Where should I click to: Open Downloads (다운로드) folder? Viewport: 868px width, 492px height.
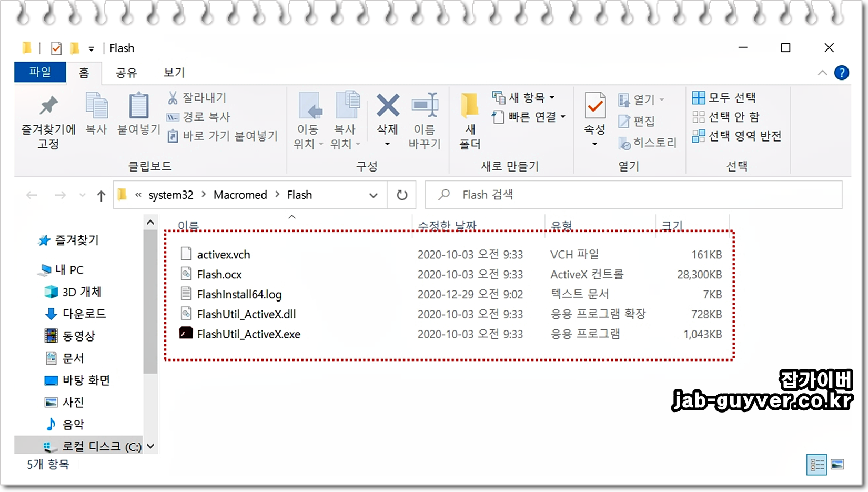coord(75,314)
